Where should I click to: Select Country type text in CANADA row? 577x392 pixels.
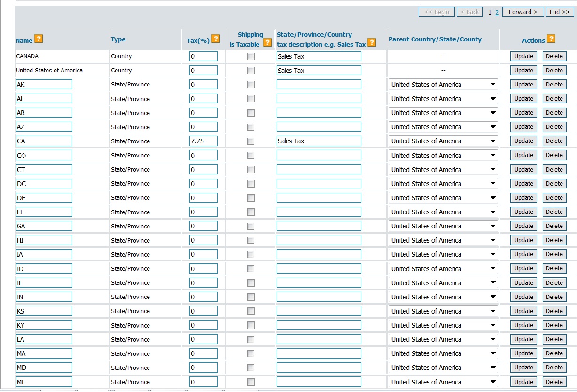[121, 56]
